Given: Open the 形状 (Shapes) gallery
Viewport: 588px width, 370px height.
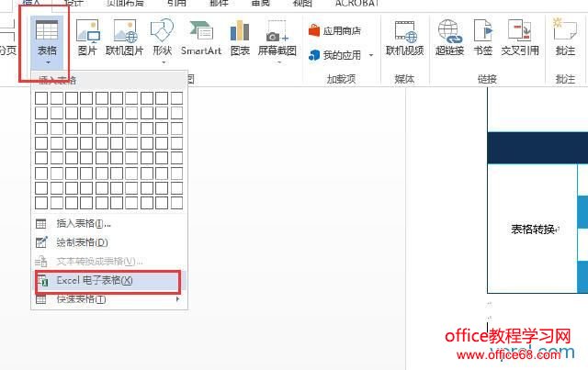Looking at the screenshot, I should click(x=163, y=40).
